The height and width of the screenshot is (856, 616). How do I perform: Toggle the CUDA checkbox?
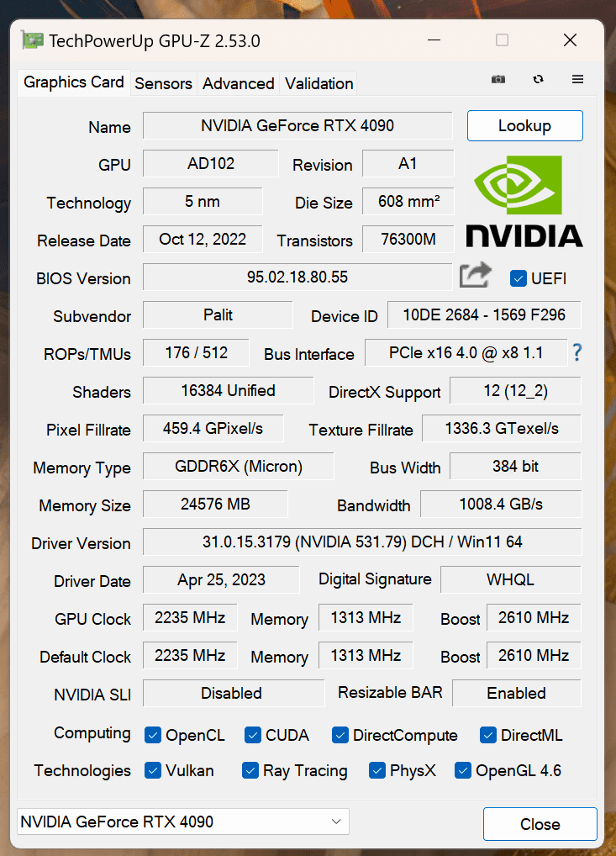(x=253, y=736)
